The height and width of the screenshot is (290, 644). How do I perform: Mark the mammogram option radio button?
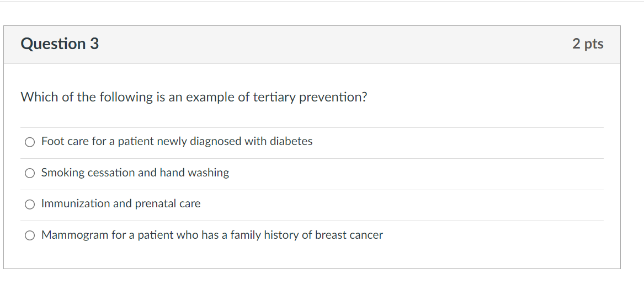tap(30, 236)
